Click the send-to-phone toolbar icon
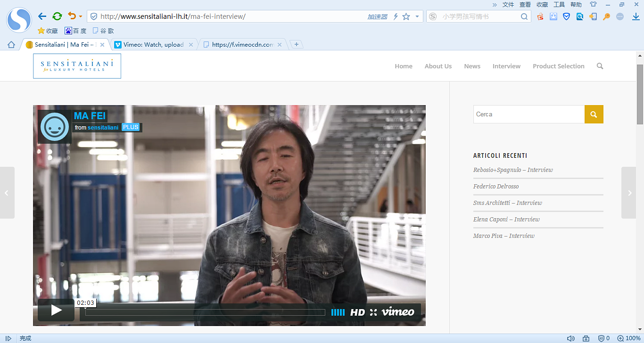Screen dimensions: 644x343 [x=593, y=16]
